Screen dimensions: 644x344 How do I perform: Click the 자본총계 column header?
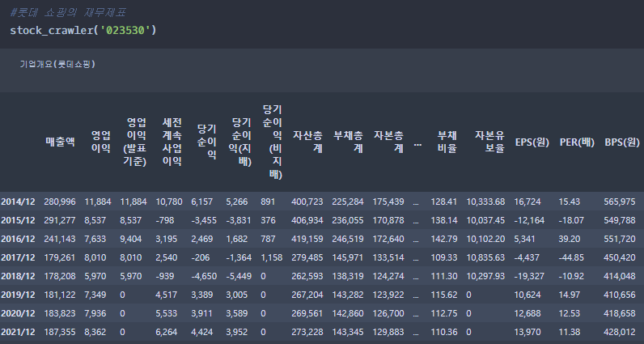388,142
